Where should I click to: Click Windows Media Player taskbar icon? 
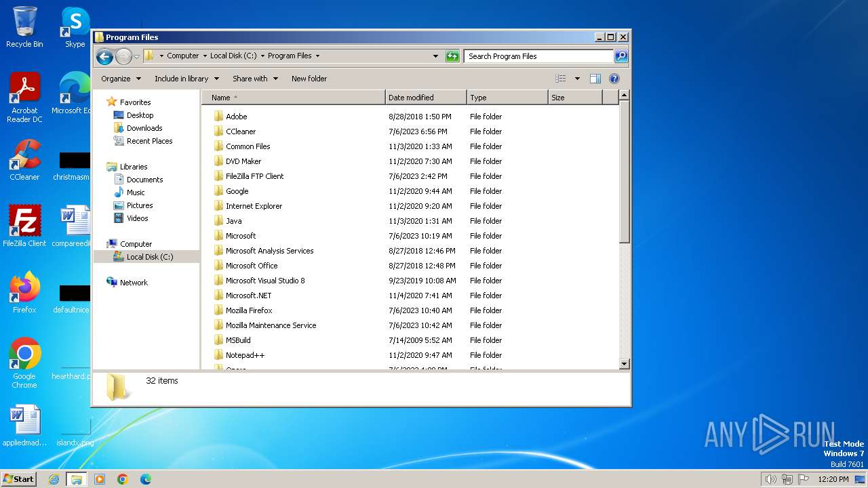100,479
